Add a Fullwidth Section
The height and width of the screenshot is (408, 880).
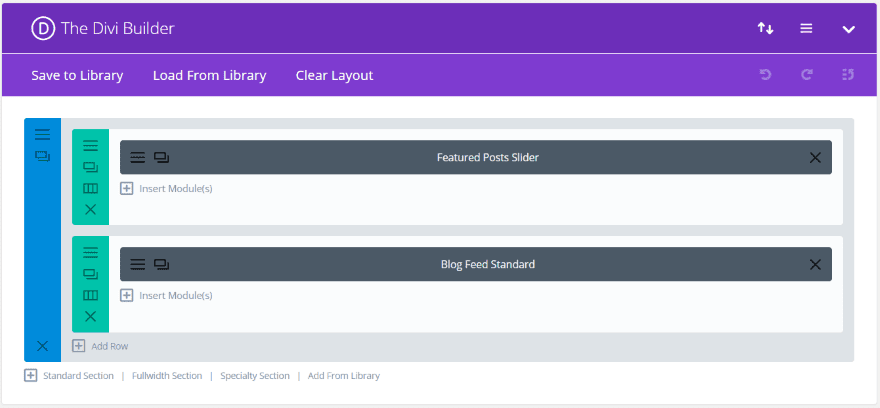pyautogui.click(x=166, y=376)
